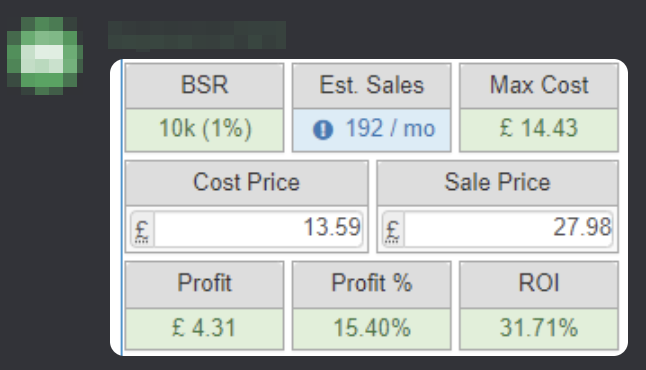646x370 pixels.
Task: Focus the Cost Price input showing 13.59
Action: (258, 229)
